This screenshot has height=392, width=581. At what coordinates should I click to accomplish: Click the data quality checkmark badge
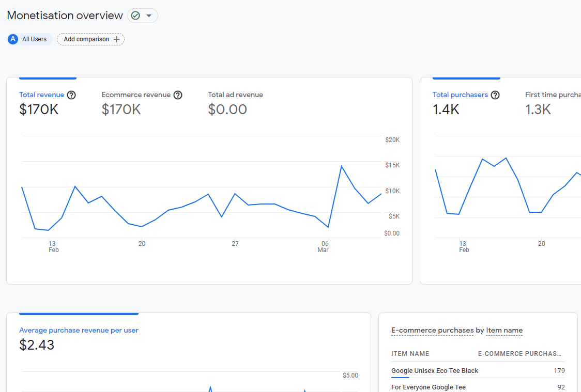tap(136, 15)
